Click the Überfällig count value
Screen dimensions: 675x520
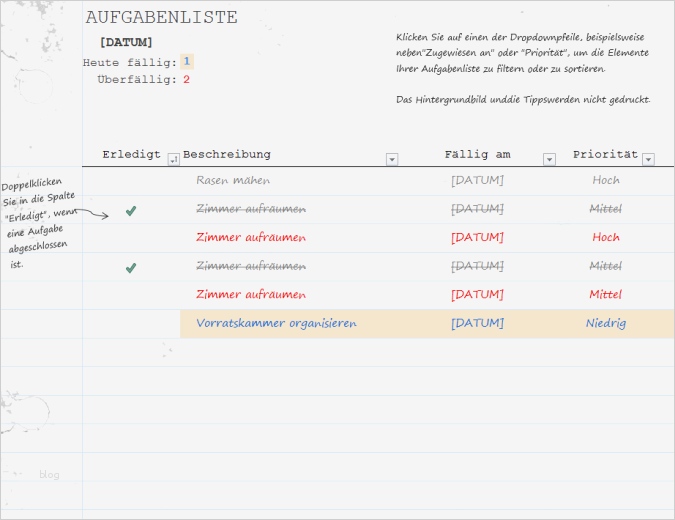[x=186, y=80]
